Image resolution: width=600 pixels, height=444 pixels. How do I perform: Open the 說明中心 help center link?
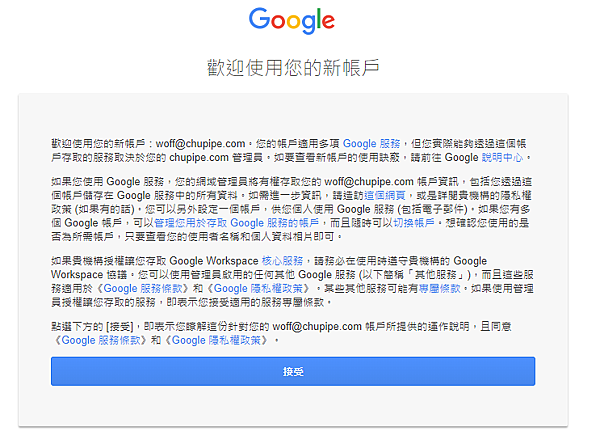coord(502,157)
